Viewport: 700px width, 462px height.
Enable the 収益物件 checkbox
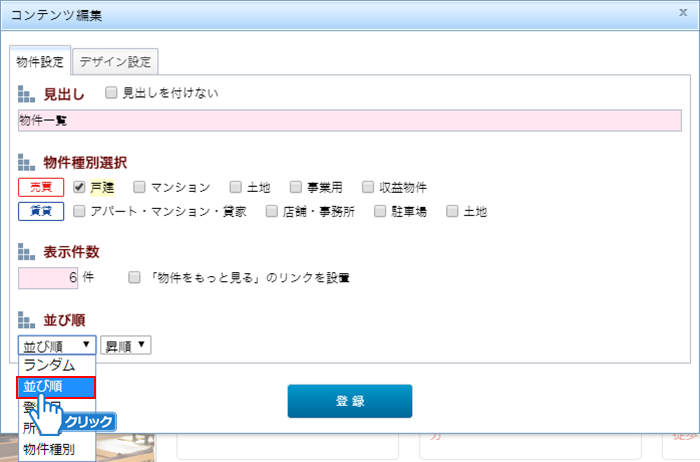[x=369, y=187]
